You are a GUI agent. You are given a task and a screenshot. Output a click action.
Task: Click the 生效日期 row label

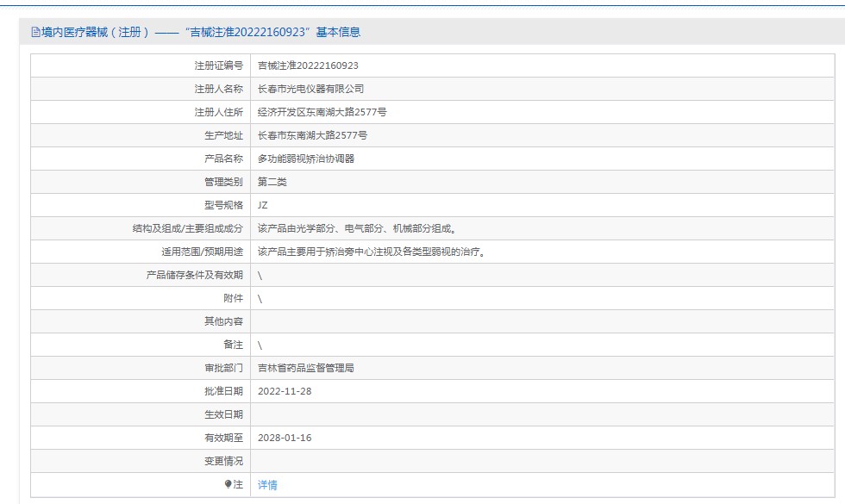(223, 414)
